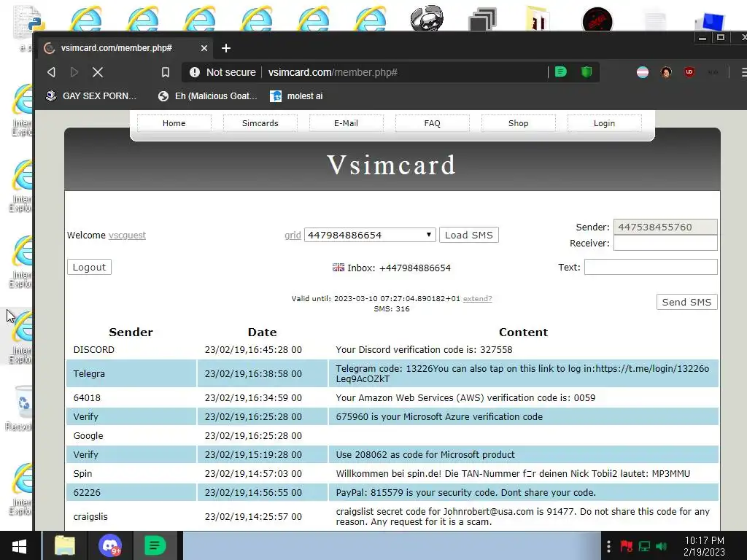Open the Simcards menu item
Viewport: 747px width, 560px height.
[260, 123]
